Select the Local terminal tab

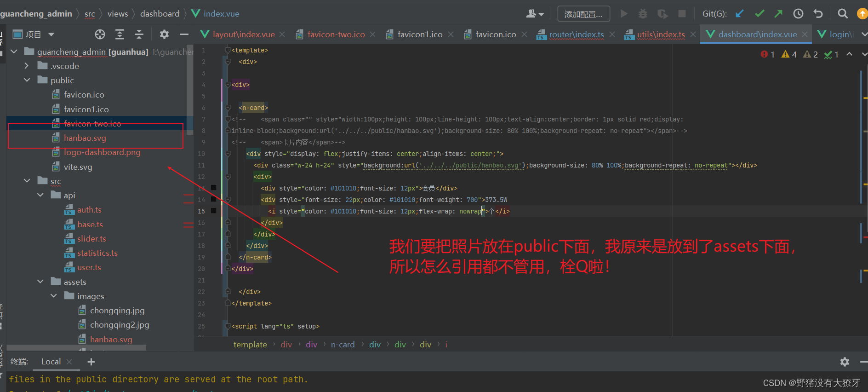pos(51,362)
